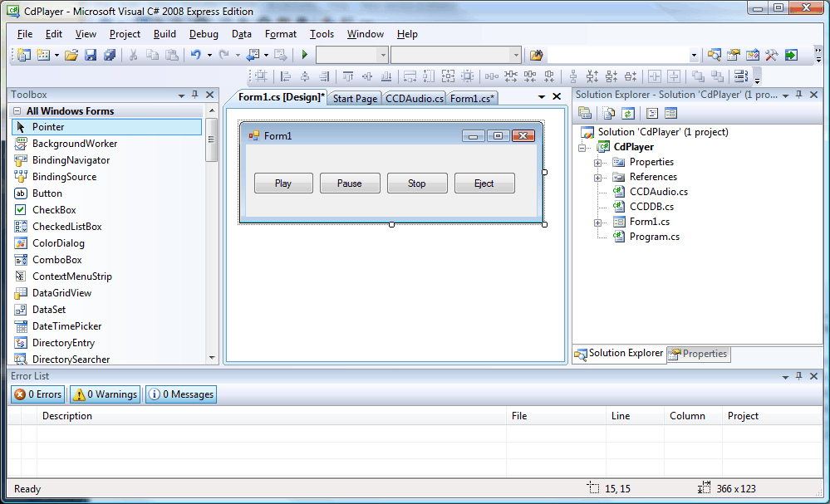Switch to the Properties panel tab
830x504 pixels.
pos(699,354)
